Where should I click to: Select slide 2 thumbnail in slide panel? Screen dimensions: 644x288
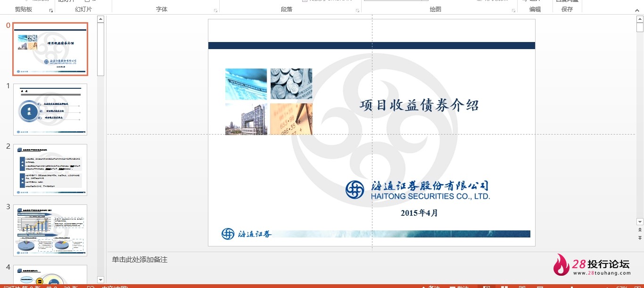(50, 170)
